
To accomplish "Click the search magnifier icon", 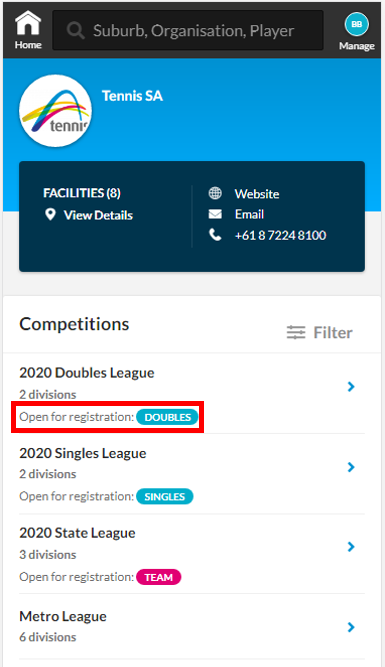I will tap(76, 31).
